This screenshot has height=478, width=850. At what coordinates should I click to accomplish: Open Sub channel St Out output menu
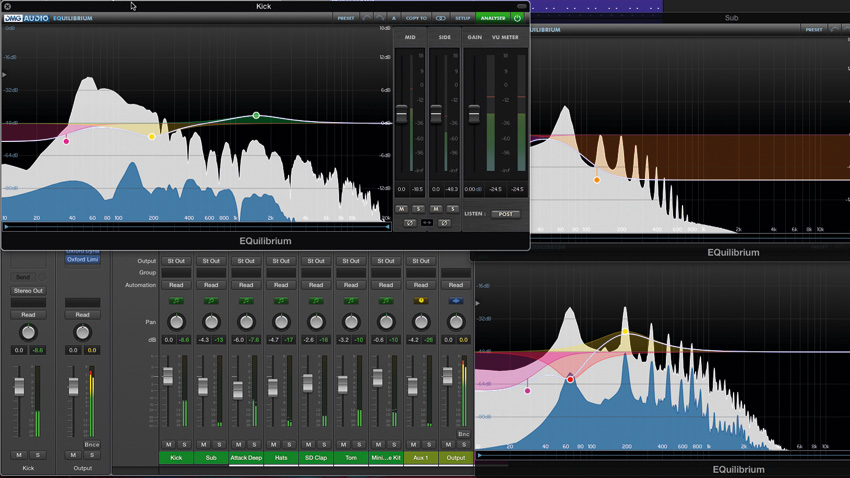[211, 261]
